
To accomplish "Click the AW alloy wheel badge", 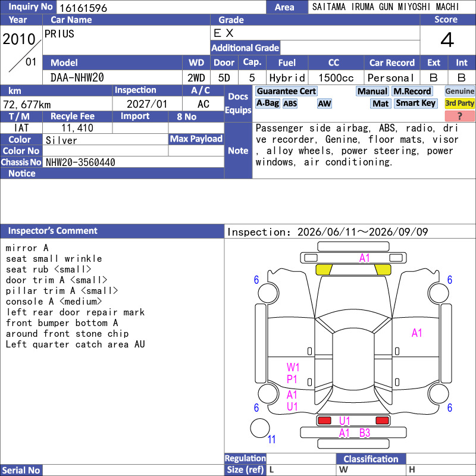I will pyautogui.click(x=324, y=104).
